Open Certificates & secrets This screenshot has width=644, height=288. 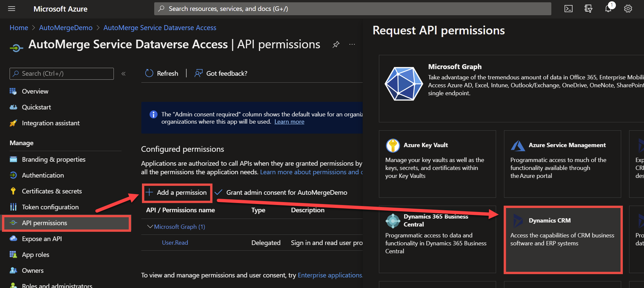click(52, 191)
